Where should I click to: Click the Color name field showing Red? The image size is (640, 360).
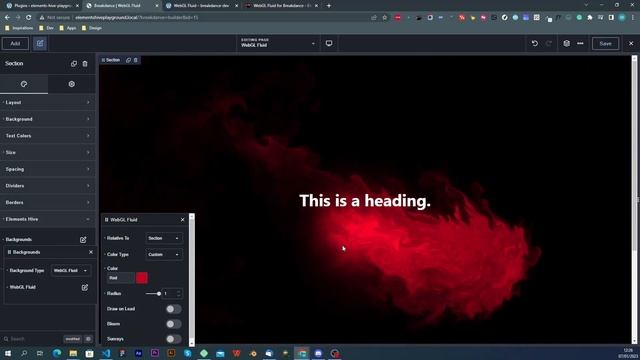120,278
